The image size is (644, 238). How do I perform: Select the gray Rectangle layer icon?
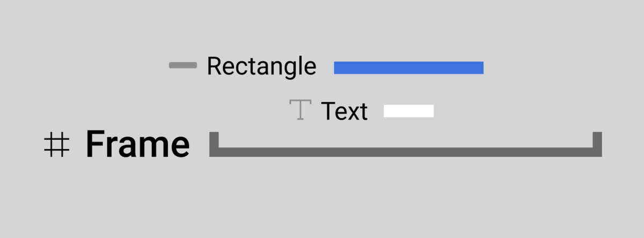point(182,66)
